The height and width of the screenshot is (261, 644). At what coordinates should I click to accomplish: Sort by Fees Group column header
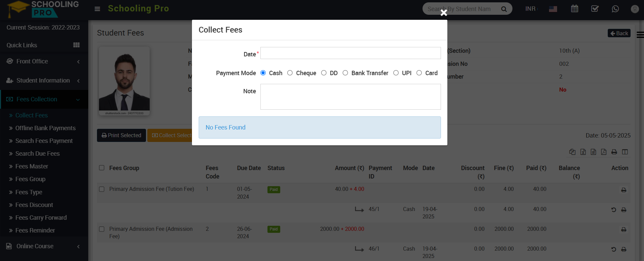124,168
